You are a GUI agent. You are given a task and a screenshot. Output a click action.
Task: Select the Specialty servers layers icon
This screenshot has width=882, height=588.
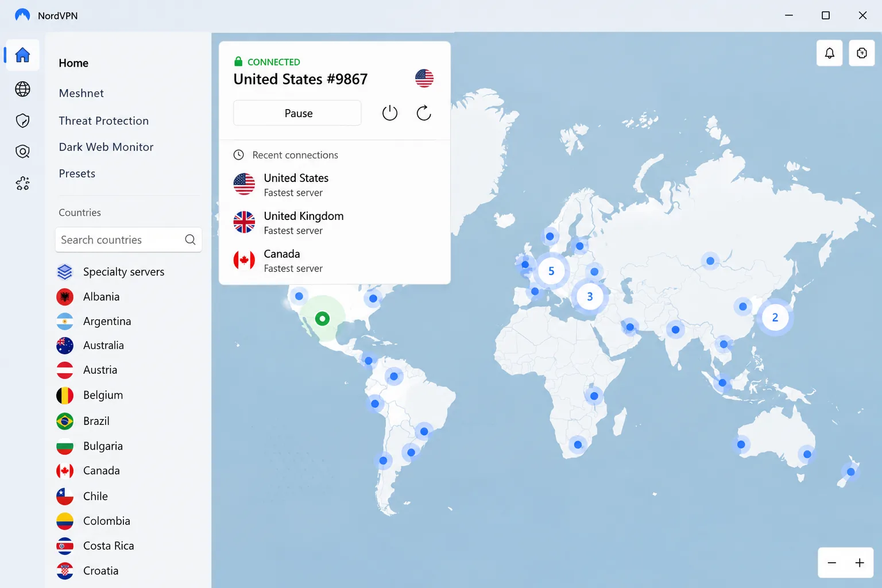(65, 272)
